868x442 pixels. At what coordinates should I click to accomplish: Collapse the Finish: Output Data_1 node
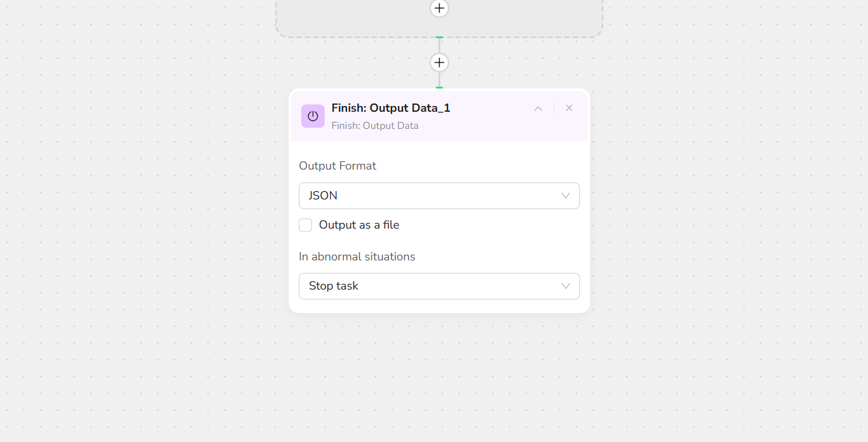pyautogui.click(x=538, y=109)
